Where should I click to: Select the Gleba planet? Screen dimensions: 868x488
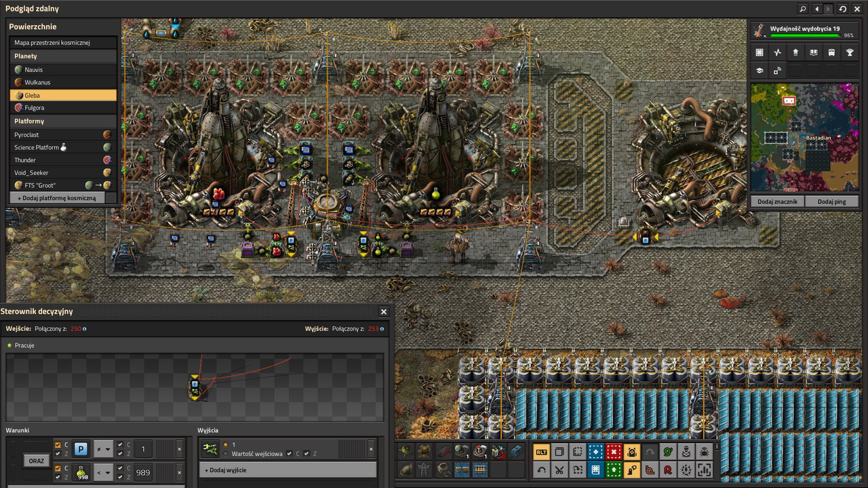63,95
